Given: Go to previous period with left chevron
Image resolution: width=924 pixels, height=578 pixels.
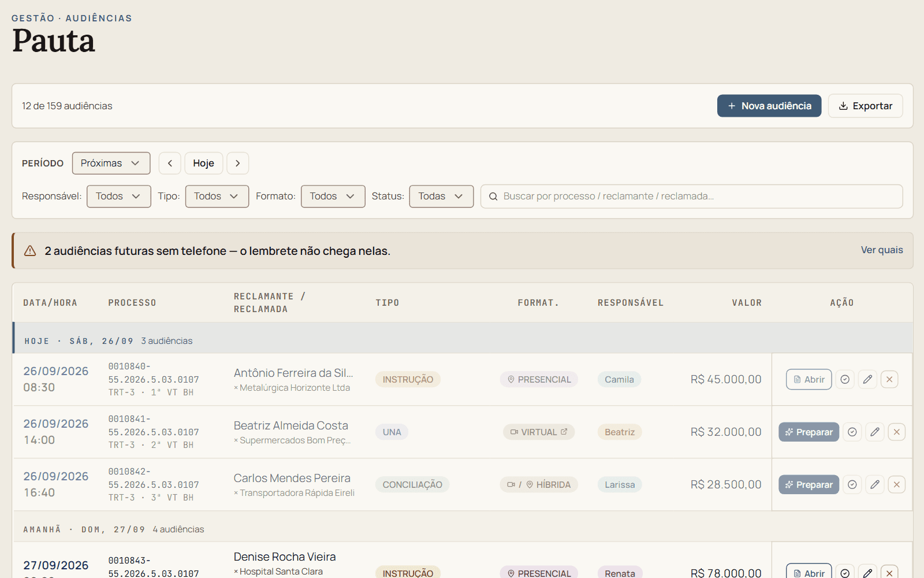Looking at the screenshot, I should tap(170, 163).
